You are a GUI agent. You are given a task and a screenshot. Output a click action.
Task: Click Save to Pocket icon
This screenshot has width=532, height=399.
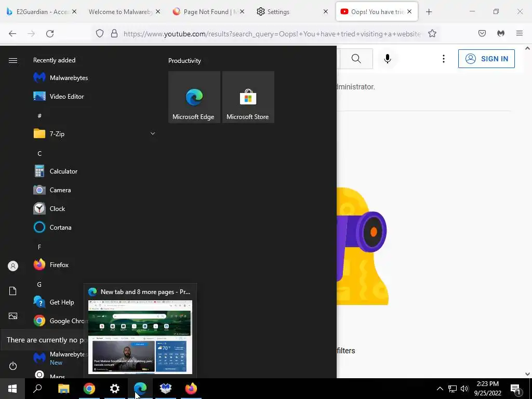(x=482, y=34)
